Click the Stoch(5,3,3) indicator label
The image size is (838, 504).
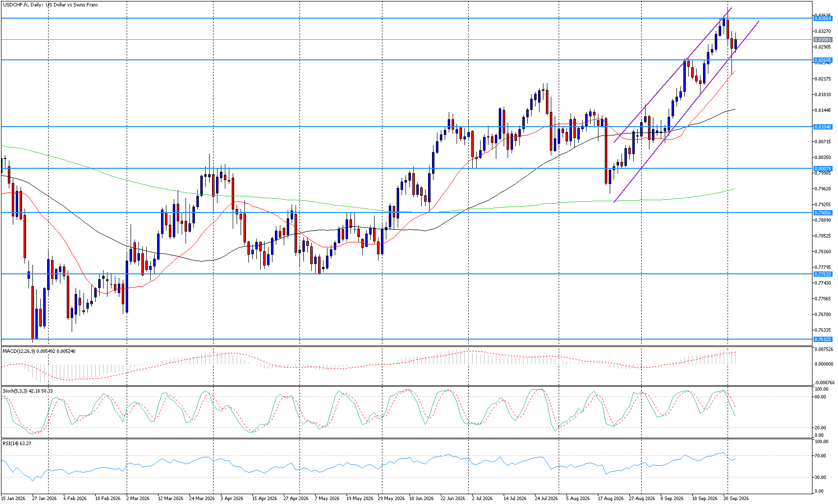[x=27, y=391]
